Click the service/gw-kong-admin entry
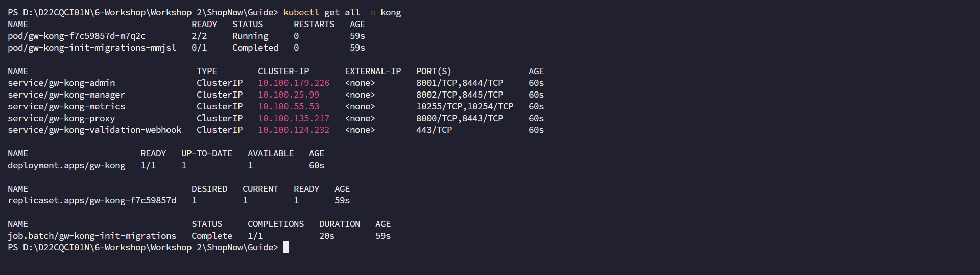This screenshot has height=275, width=980. click(x=61, y=83)
